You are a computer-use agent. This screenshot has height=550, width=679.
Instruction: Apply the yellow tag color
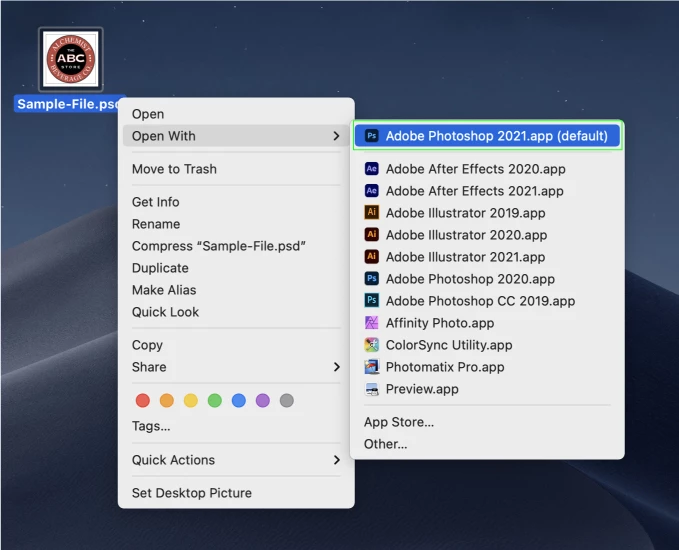[x=191, y=401]
